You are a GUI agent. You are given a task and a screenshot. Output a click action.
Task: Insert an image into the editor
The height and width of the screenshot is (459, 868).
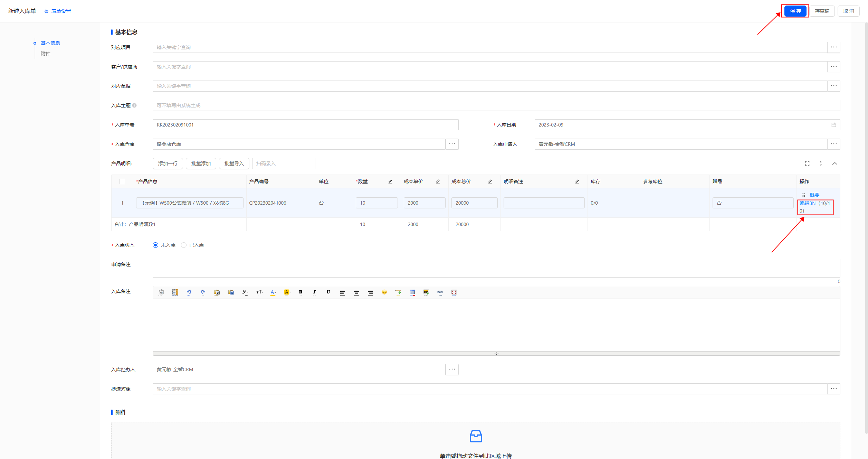tap(426, 292)
